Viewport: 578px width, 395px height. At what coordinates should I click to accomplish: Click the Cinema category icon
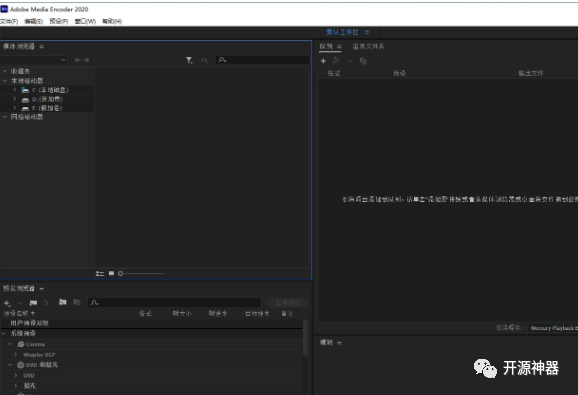21,344
